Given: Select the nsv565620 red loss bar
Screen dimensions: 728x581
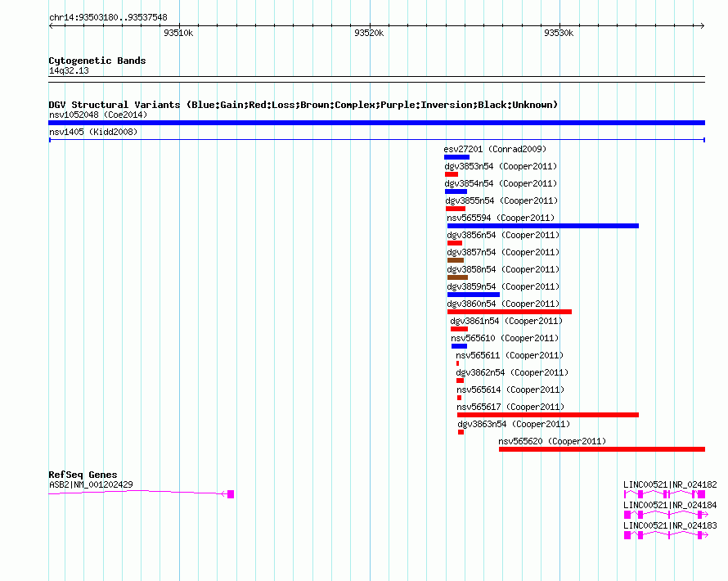Looking at the screenshot, I should click(x=602, y=449).
